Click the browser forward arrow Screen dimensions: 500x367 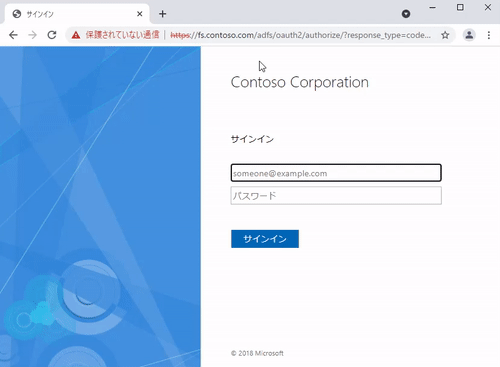coord(32,35)
